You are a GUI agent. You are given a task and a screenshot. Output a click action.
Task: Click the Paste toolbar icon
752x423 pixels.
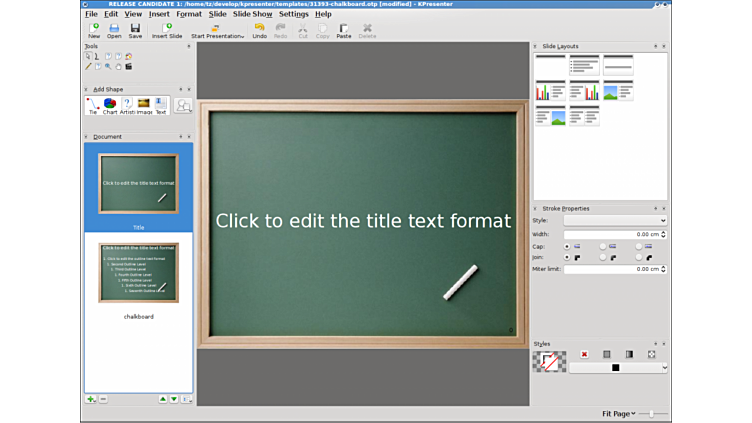343,30
